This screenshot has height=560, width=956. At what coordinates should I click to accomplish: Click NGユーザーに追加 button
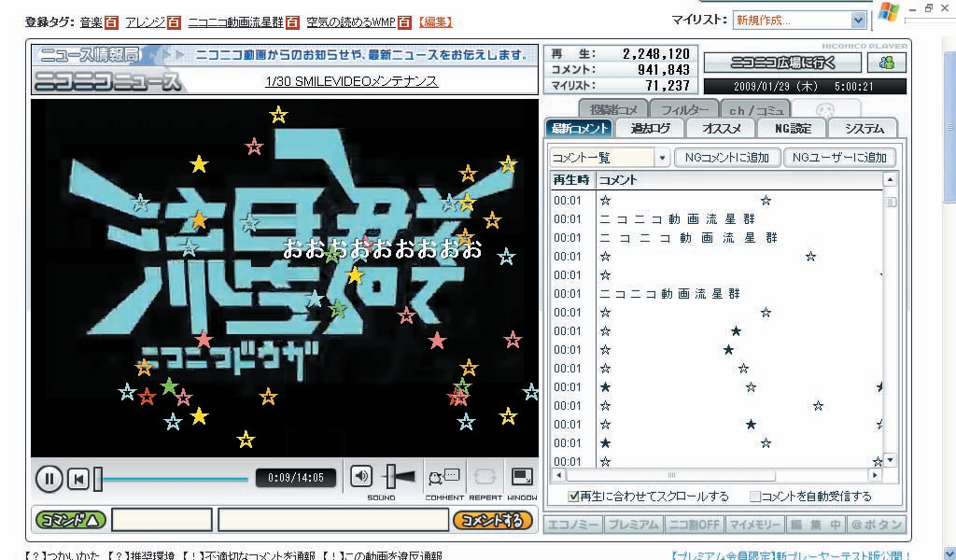(839, 158)
